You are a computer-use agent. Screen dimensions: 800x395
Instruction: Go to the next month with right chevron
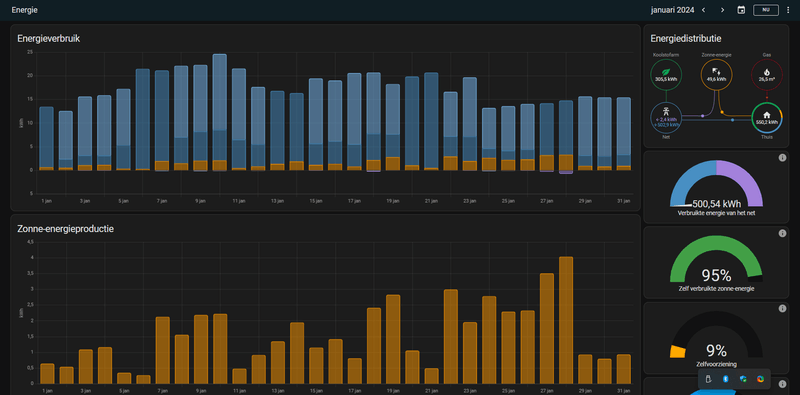[722, 10]
